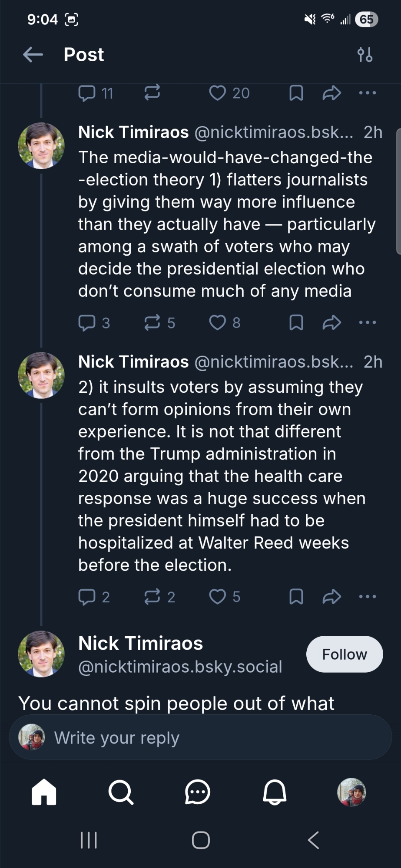Viewport: 401px width, 868px height.
Task: Tap the Write your reply field
Action: click(200, 737)
